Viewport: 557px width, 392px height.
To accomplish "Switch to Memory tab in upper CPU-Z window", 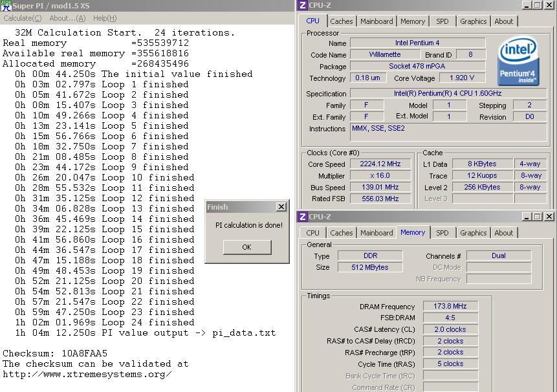I will (x=413, y=21).
